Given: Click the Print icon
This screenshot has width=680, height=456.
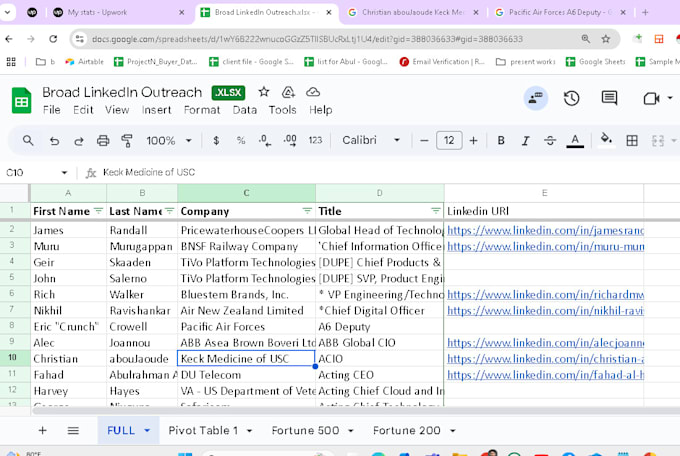Looking at the screenshot, I should point(103,141).
